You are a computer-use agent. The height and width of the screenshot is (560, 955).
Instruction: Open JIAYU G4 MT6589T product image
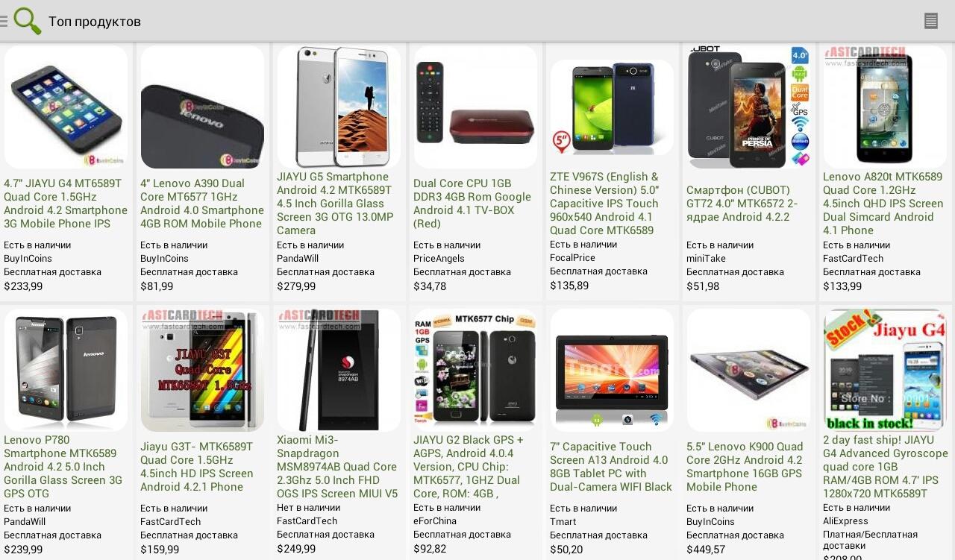(66, 107)
